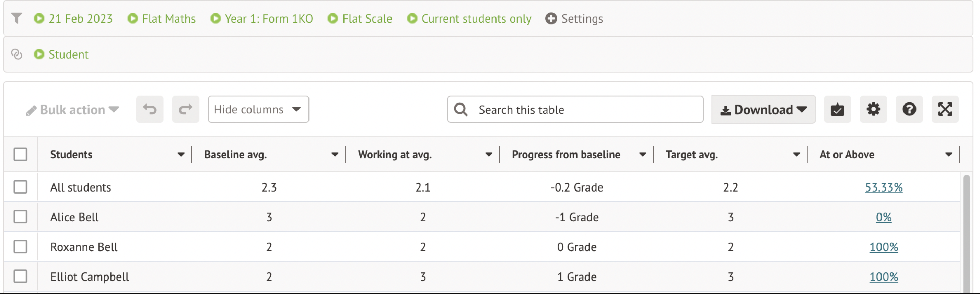This screenshot has height=294, width=980.
Task: Expand the Bulk action dropdown
Action: (x=72, y=110)
